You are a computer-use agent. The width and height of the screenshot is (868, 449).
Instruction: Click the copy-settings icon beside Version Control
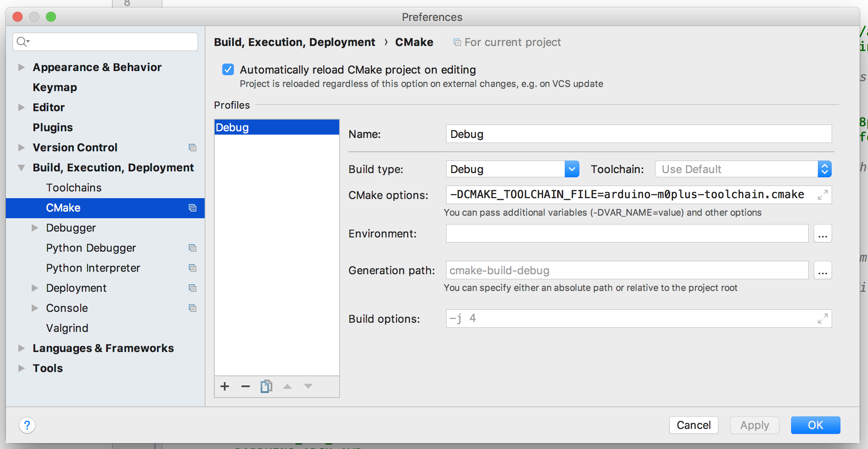point(193,148)
